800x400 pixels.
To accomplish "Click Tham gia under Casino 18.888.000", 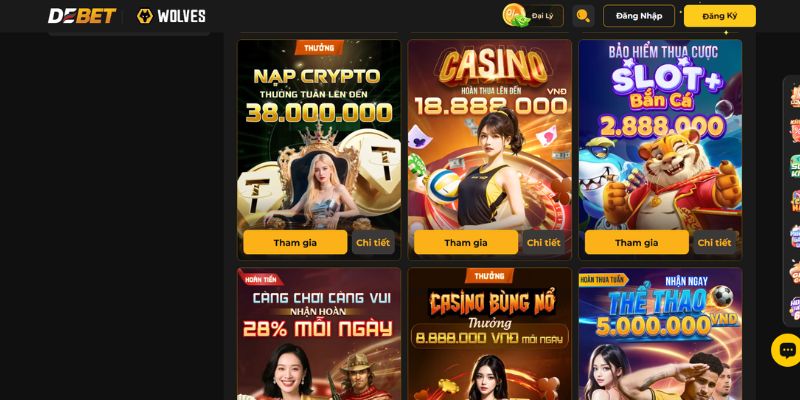I will coord(466,242).
